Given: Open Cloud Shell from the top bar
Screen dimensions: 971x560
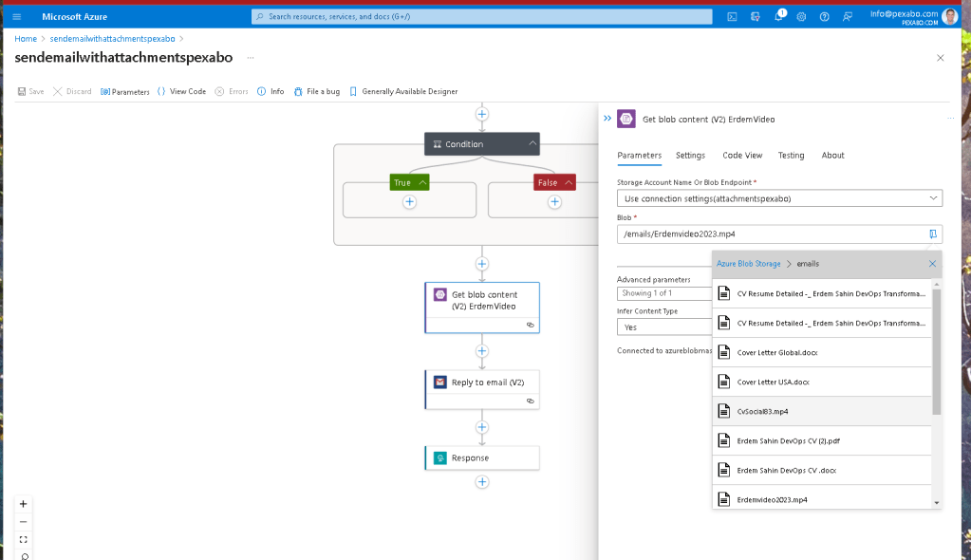Looking at the screenshot, I should (x=732, y=17).
